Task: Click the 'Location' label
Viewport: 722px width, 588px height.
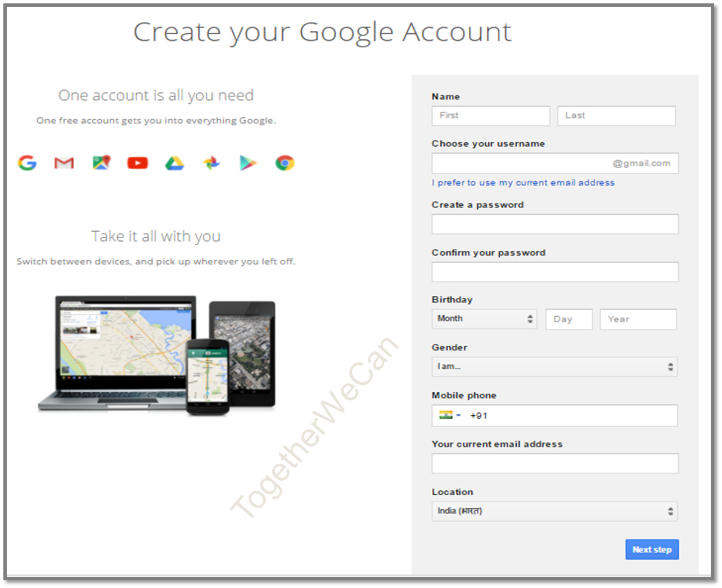Action: click(453, 492)
